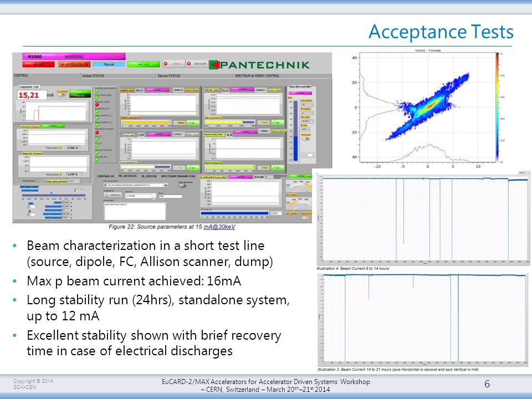The width and height of the screenshot is (532, 399).
Task: Click the yellow Source potential slider bar
Action: coord(146,122)
